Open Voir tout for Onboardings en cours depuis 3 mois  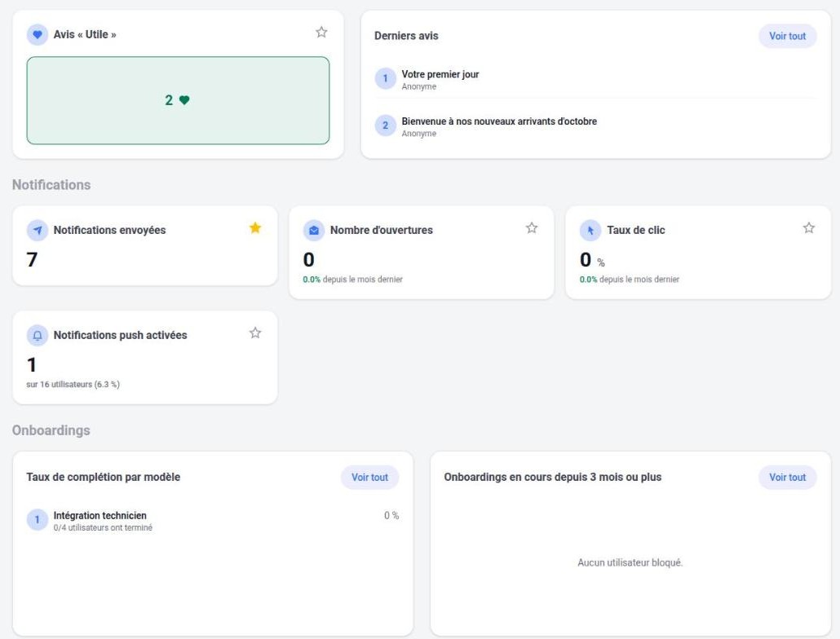coord(787,477)
